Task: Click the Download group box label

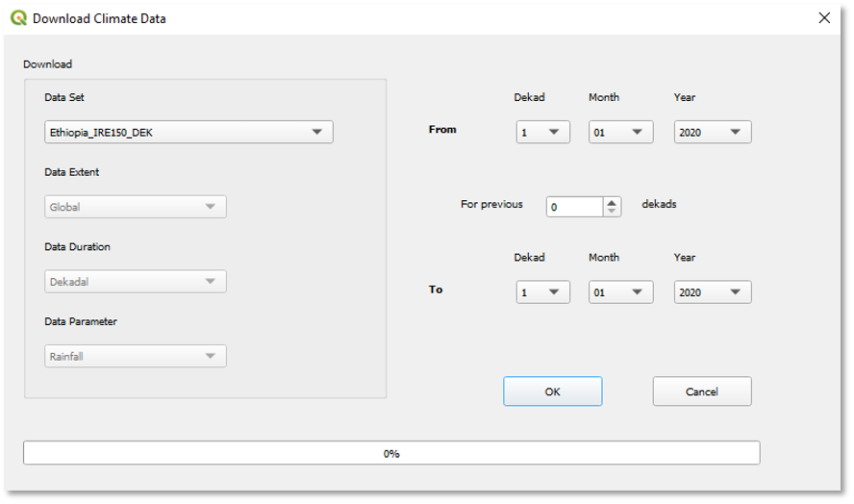Action: pos(48,64)
